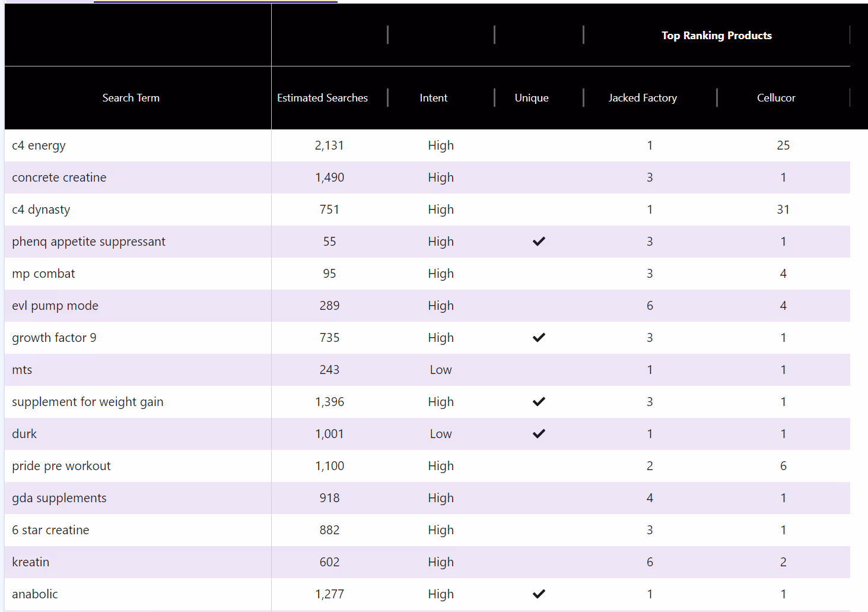The image size is (868, 612).
Task: Click the 289 estimated searches value
Action: point(329,306)
